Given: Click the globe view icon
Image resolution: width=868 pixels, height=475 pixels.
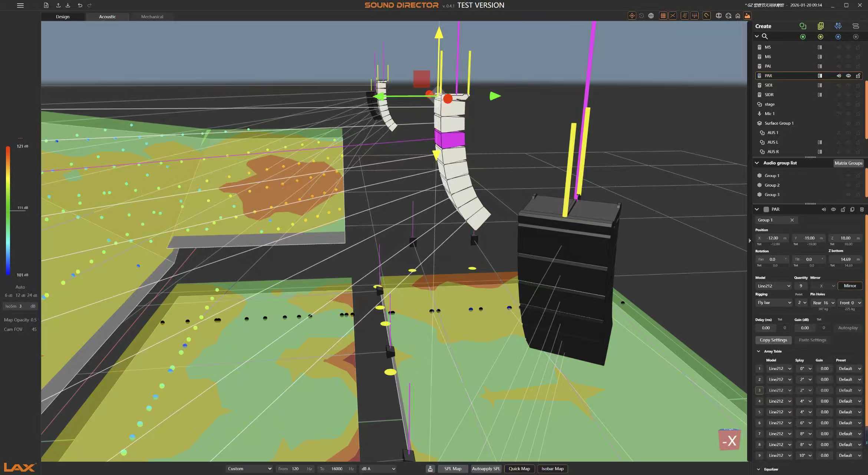Looking at the screenshot, I should [651, 16].
